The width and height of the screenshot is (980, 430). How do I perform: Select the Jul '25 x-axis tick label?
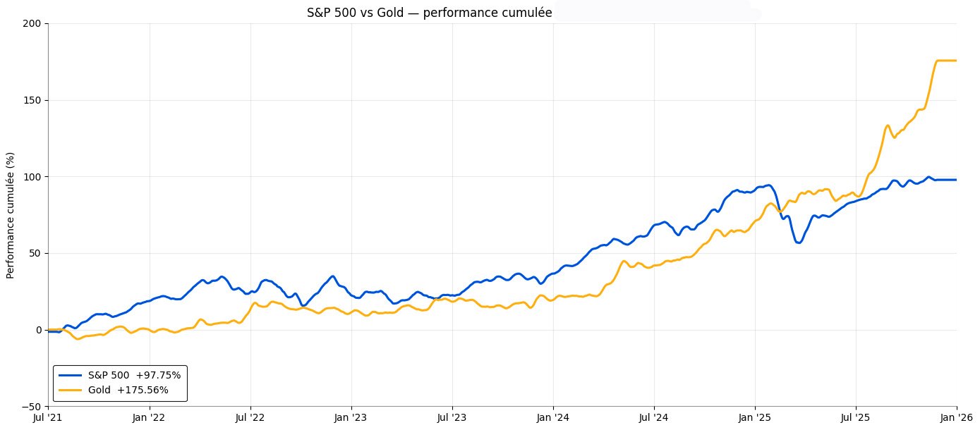click(x=856, y=417)
